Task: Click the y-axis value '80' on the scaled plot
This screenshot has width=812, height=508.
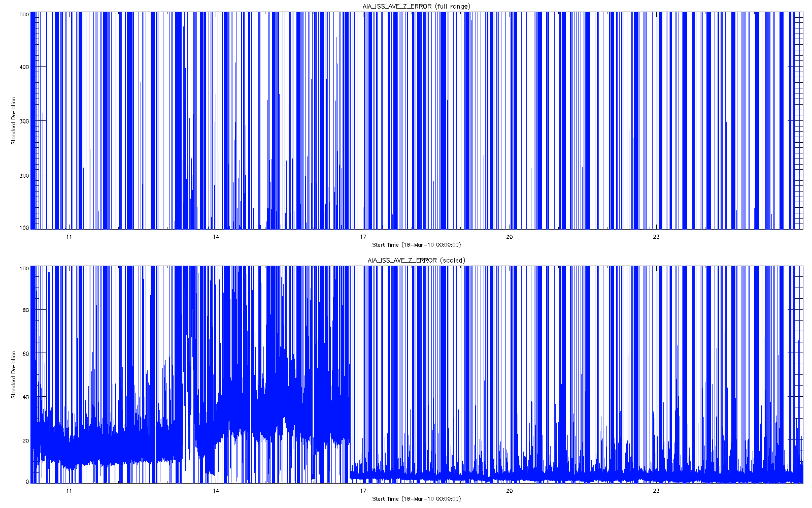Action: (x=26, y=310)
